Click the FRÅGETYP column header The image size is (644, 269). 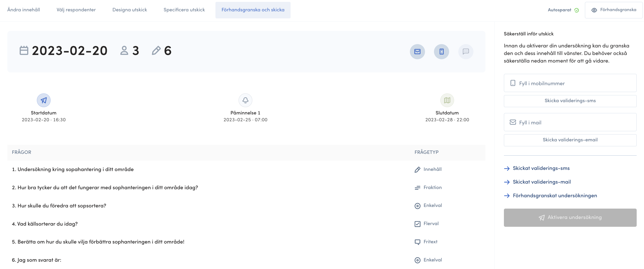(426, 152)
